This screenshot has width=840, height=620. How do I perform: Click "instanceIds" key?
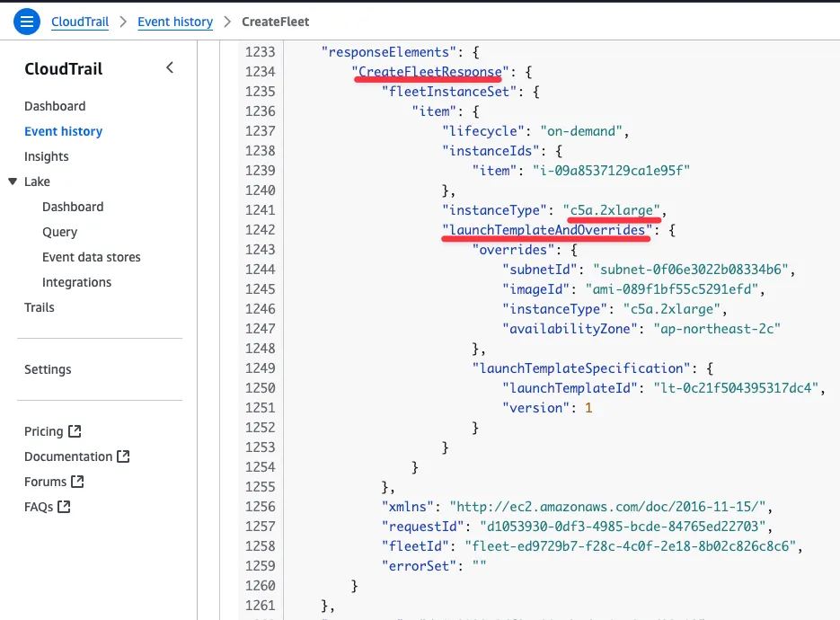[x=491, y=151]
